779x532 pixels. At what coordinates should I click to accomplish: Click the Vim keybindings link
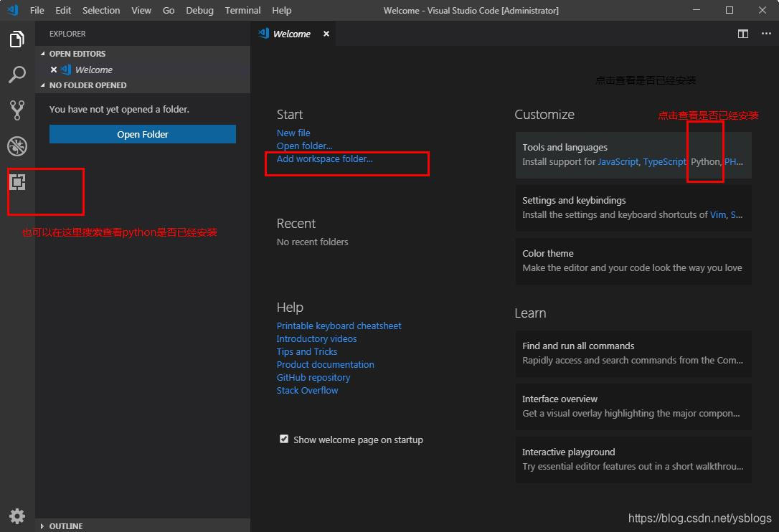717,214
